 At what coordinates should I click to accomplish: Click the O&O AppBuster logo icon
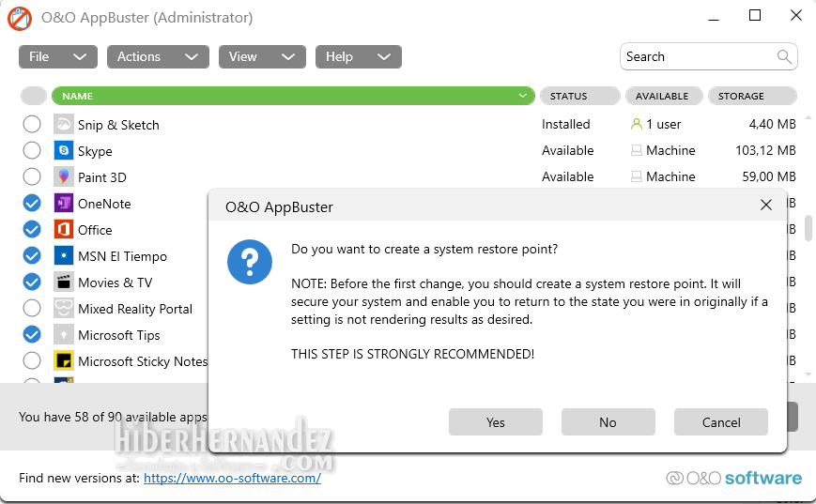coord(20,18)
